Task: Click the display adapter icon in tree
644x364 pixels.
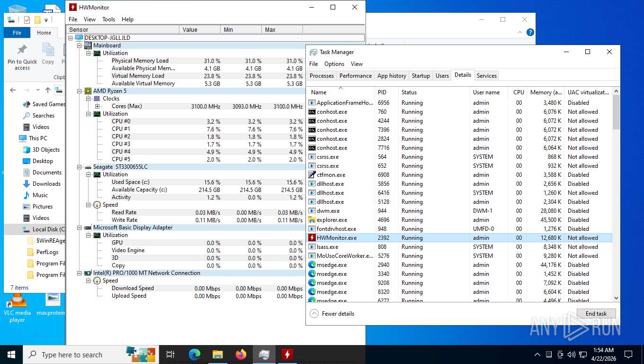Action: click(88, 227)
